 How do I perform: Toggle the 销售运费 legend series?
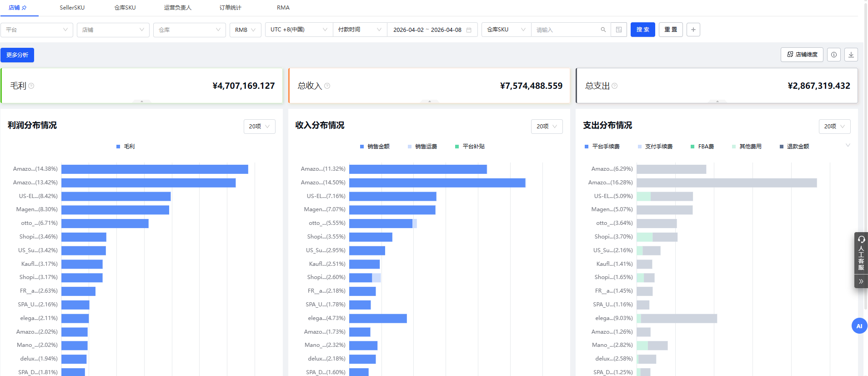click(x=422, y=147)
